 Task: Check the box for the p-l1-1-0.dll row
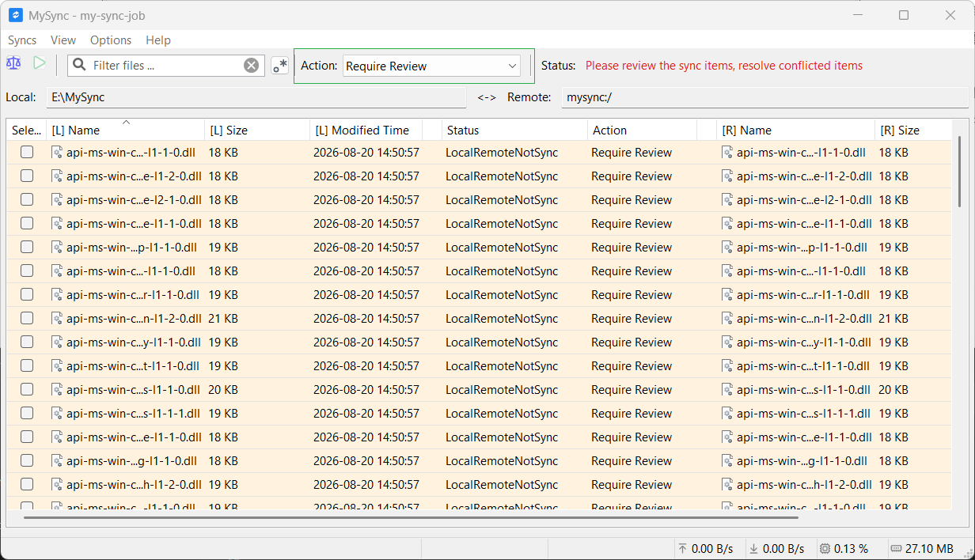click(27, 248)
